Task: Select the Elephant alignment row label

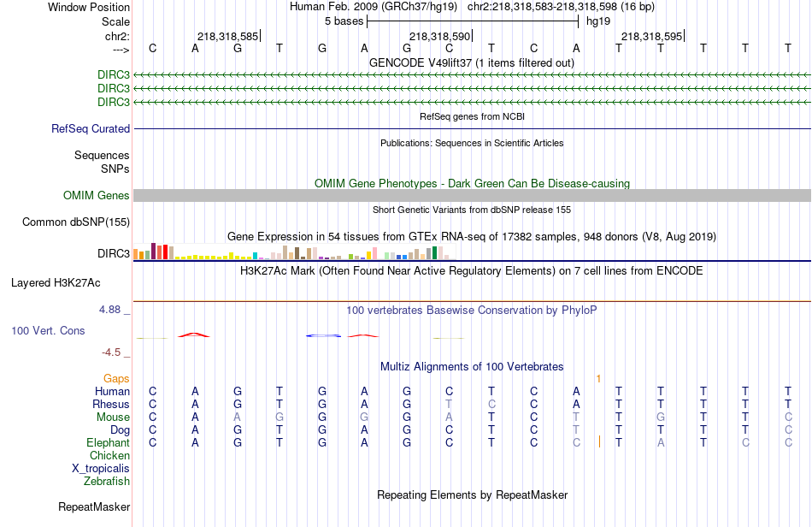Action: [x=108, y=442]
